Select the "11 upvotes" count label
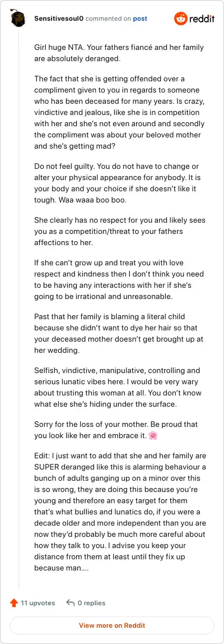Screen dimensions: 224x644 pos(38,603)
